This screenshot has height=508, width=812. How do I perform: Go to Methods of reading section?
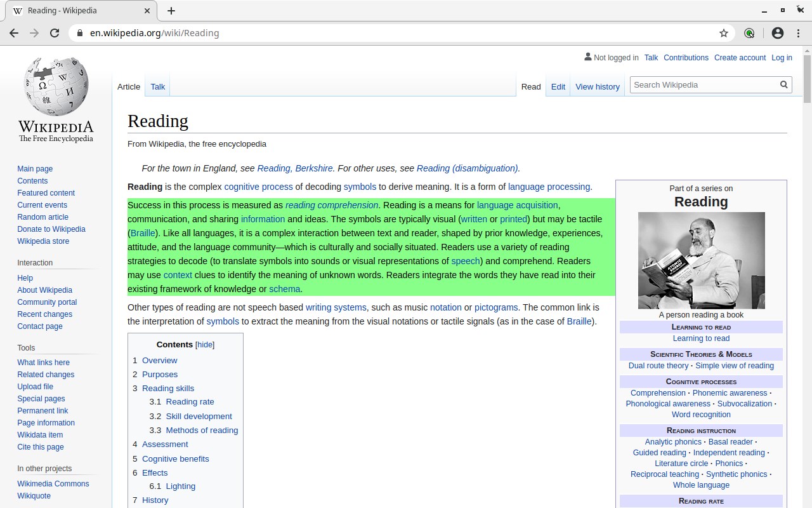tap(202, 430)
